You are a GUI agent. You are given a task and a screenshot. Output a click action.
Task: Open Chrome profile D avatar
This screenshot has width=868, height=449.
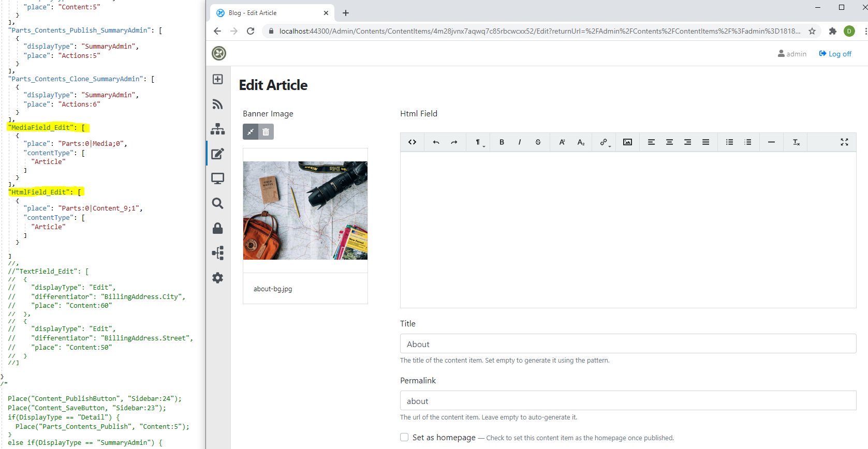pos(849,31)
